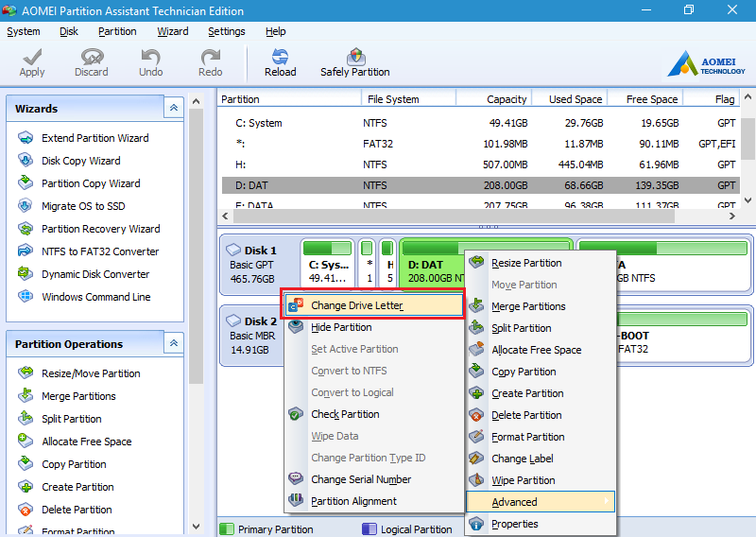Select Check Partition in submenu
This screenshot has height=537, width=756.
(373, 414)
